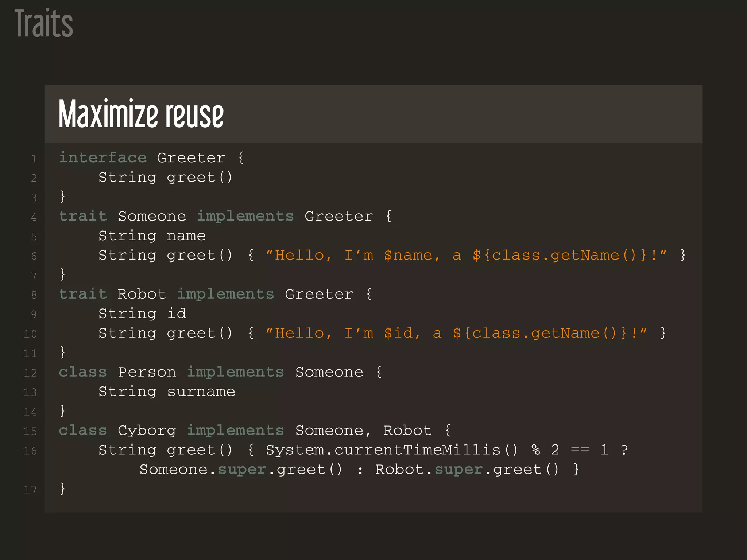Click 'Robot.super.greet()' in the ternary expression

pos(467,470)
